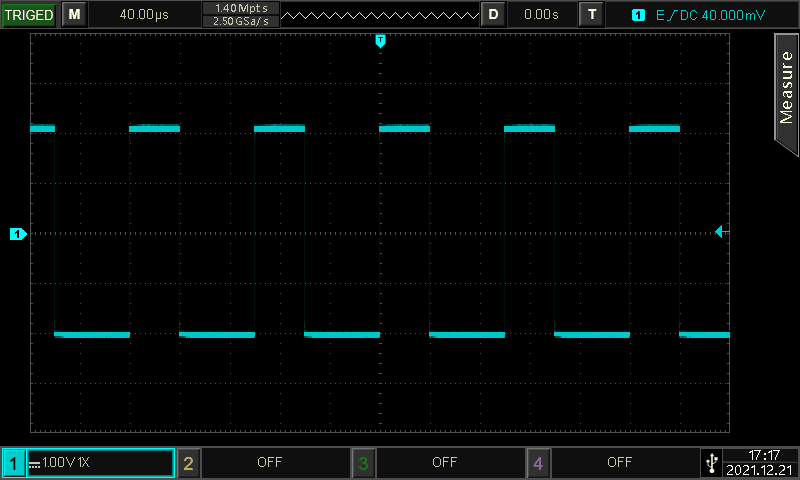Select the D delay icon

[x=493, y=14]
